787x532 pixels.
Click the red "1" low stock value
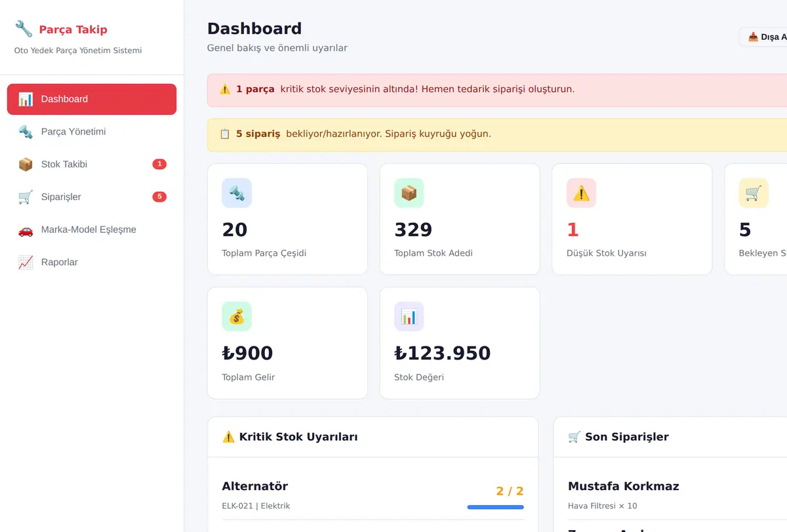[x=573, y=230]
